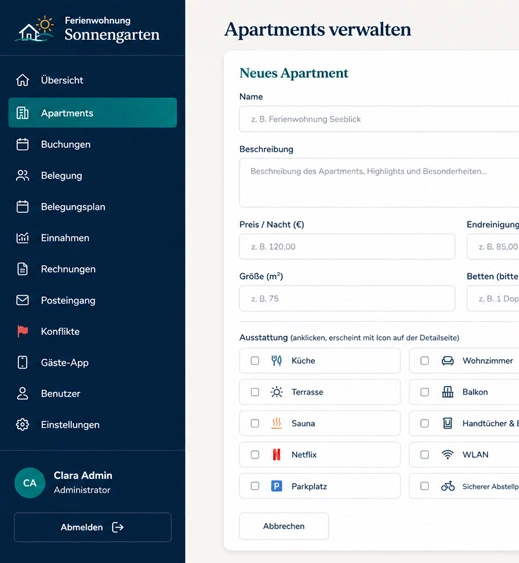The height and width of the screenshot is (563, 519).
Task: Go to Gäste-App in the sidebar
Action: coord(93,362)
